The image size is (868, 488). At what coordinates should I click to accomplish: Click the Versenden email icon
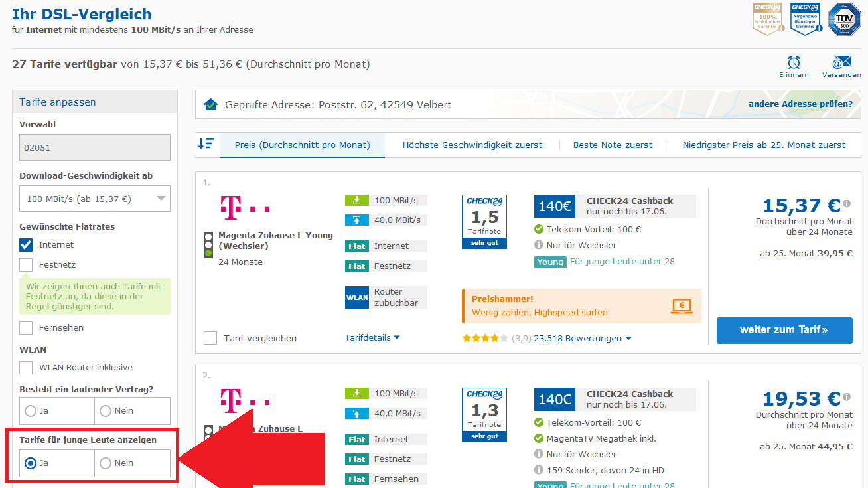click(x=841, y=62)
